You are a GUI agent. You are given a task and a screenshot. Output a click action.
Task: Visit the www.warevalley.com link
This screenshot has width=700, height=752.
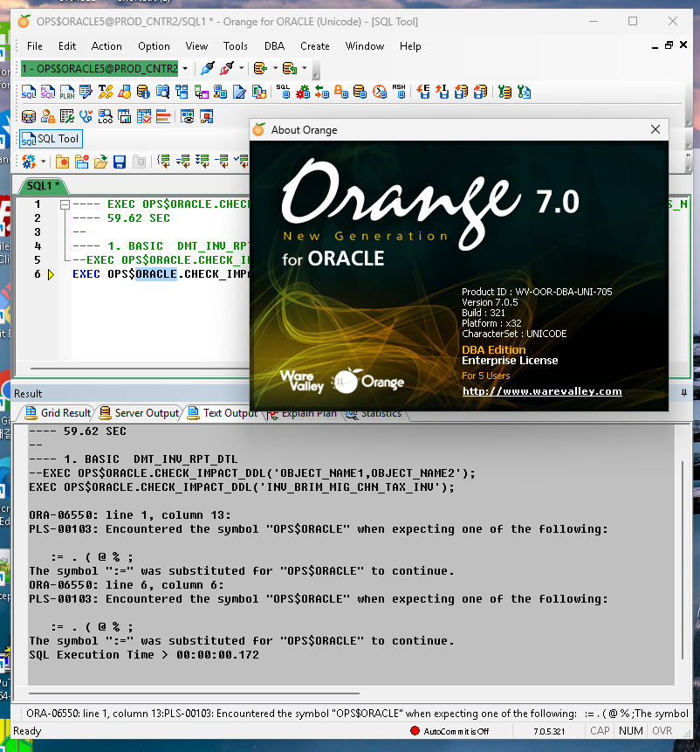(541, 391)
